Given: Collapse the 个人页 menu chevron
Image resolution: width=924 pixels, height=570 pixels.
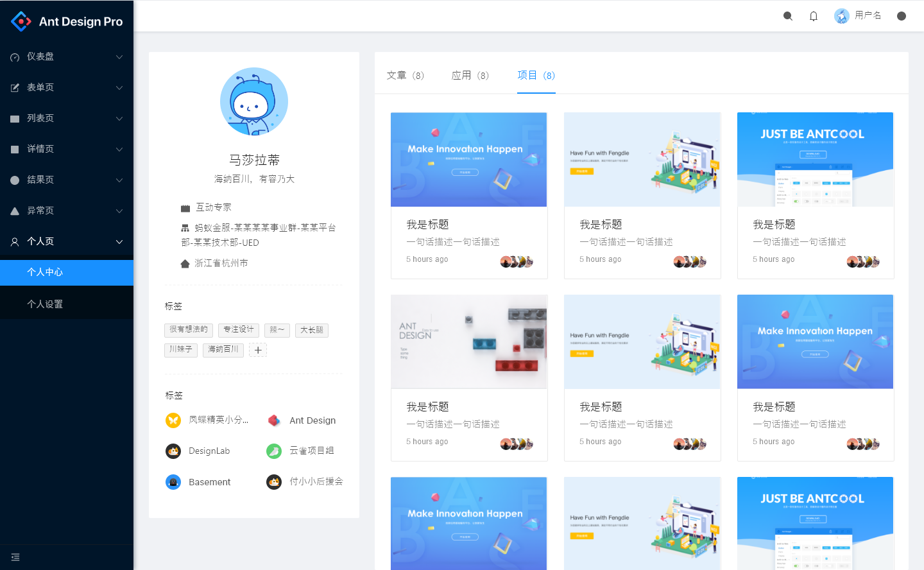Looking at the screenshot, I should 119,242.
